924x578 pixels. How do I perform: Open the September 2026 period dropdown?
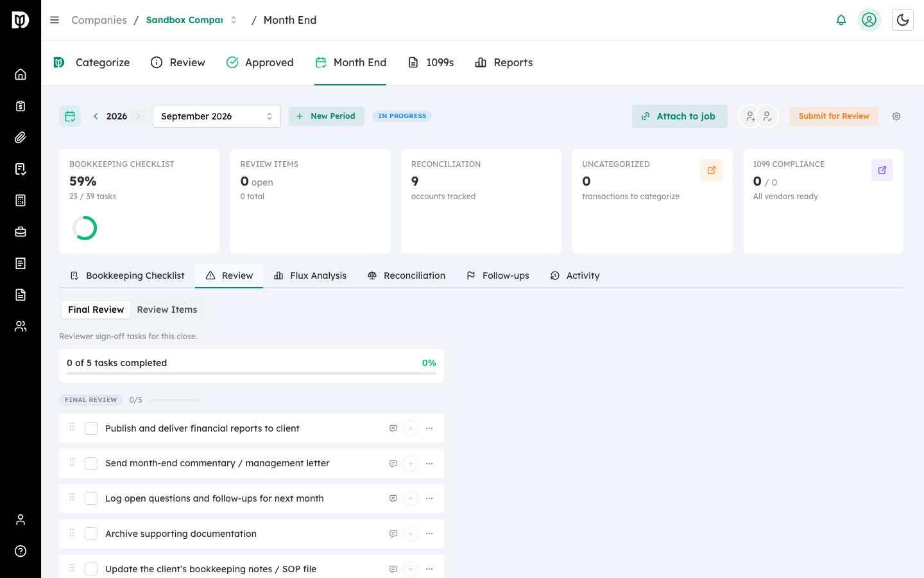(217, 116)
